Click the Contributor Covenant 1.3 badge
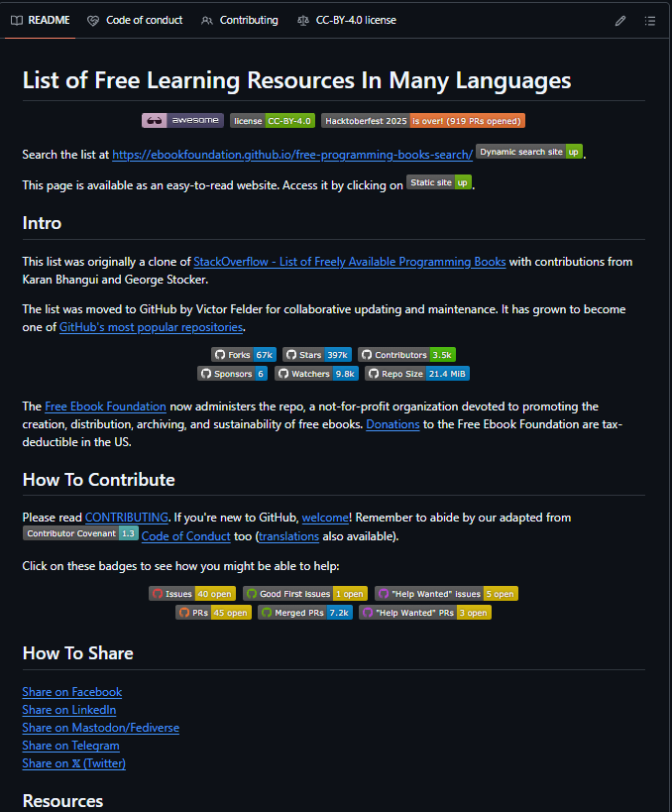This screenshot has height=812, width=672. (80, 533)
